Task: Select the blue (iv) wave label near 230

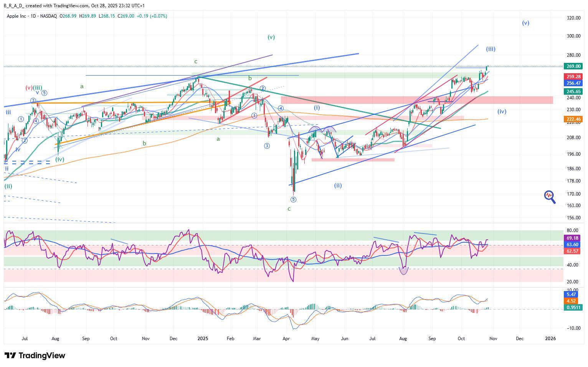Action: (502, 112)
